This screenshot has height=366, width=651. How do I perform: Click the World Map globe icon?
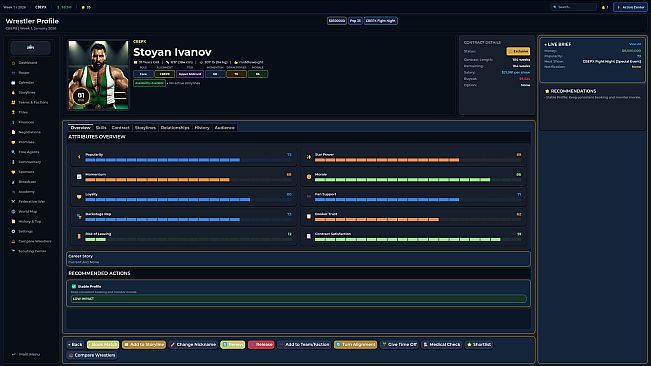pyautogui.click(x=13, y=212)
